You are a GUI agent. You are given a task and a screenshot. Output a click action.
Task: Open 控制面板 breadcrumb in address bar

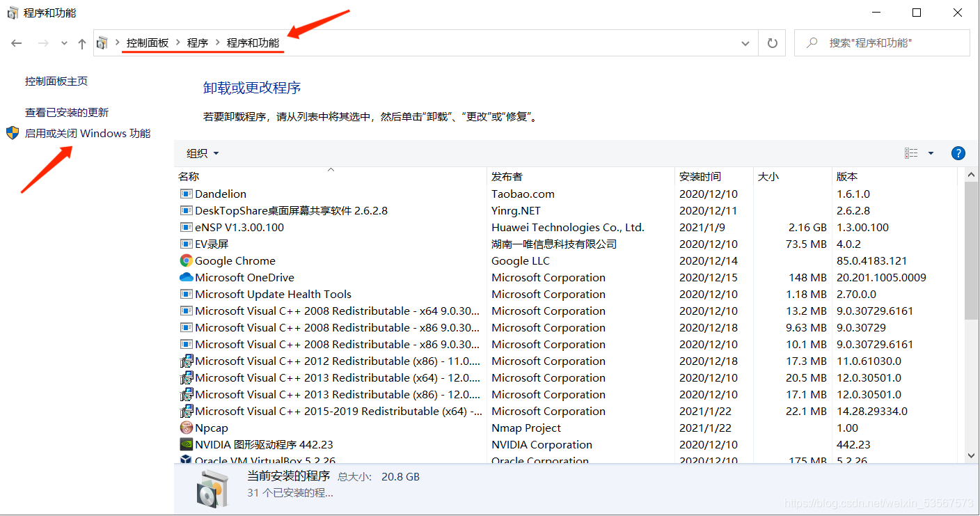coord(148,43)
